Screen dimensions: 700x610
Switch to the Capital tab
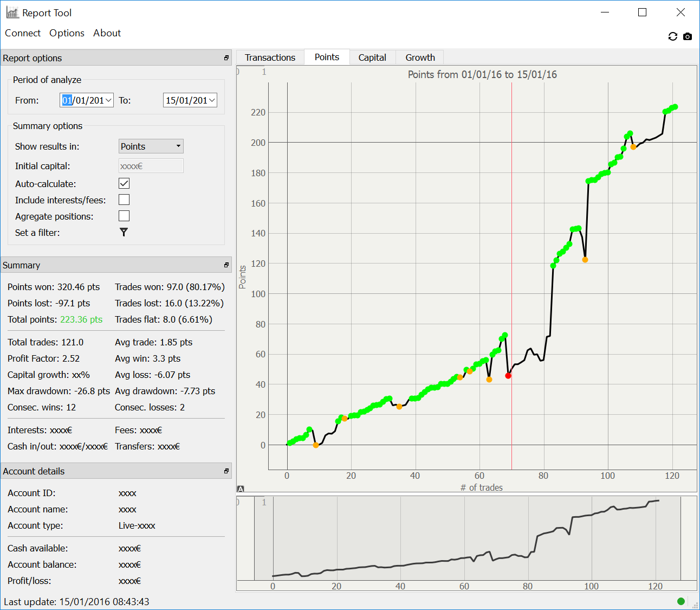click(x=372, y=57)
